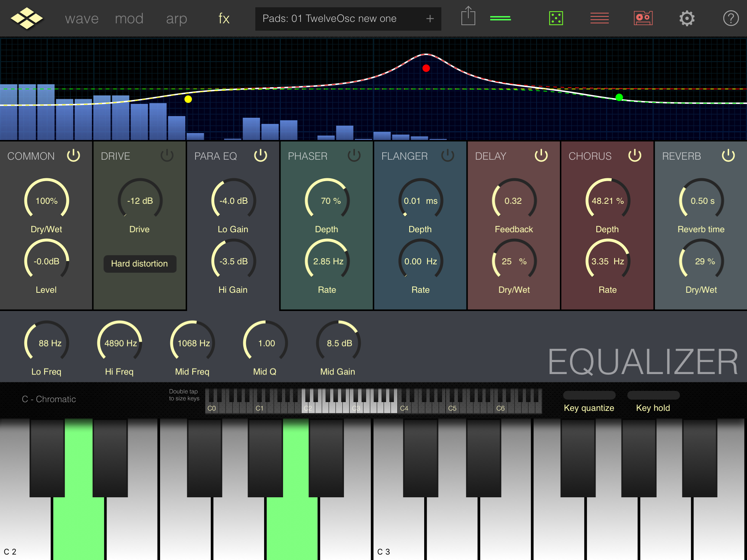747x560 pixels.
Task: Switch to the arp tab
Action: pos(177,19)
